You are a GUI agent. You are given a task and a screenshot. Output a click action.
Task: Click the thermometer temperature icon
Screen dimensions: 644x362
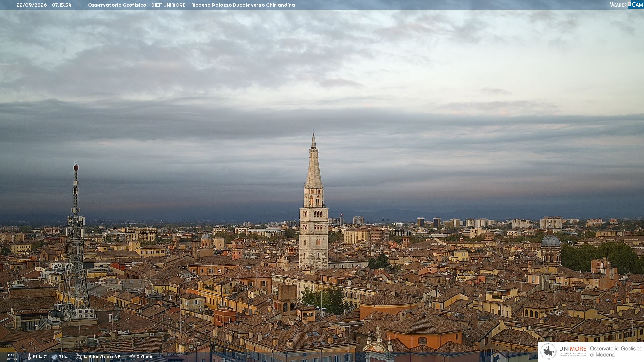29,357
